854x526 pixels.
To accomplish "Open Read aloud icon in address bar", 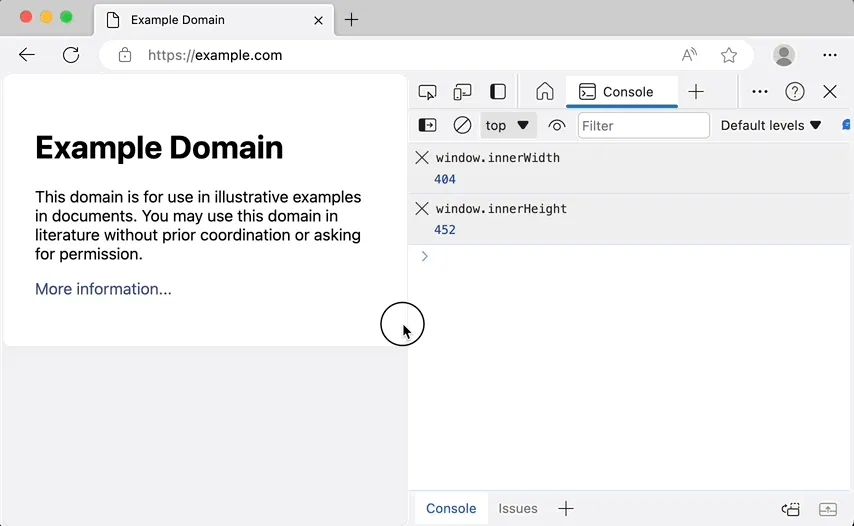I will [689, 55].
